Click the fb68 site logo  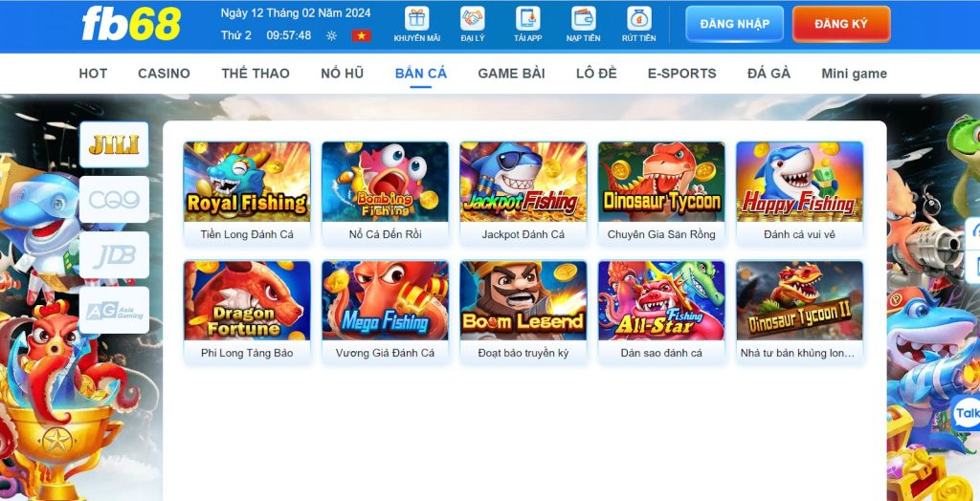point(131,24)
